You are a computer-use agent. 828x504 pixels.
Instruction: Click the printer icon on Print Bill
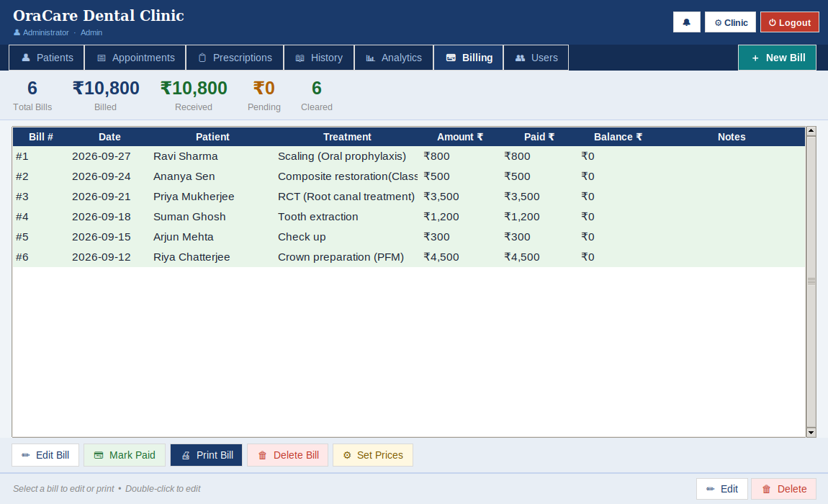[x=186, y=455]
